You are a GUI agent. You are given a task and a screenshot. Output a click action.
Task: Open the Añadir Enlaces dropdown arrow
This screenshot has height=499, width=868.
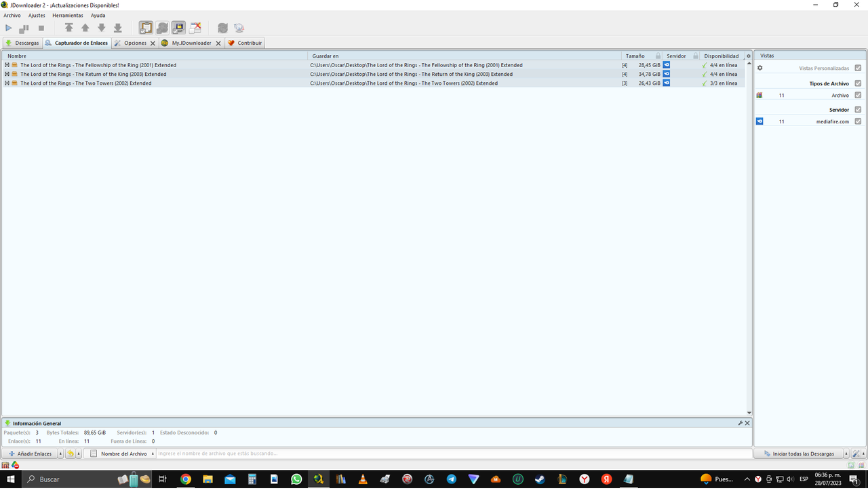60,454
